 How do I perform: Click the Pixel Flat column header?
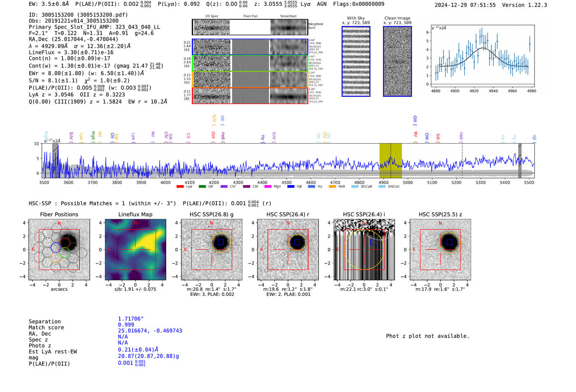click(x=250, y=16)
